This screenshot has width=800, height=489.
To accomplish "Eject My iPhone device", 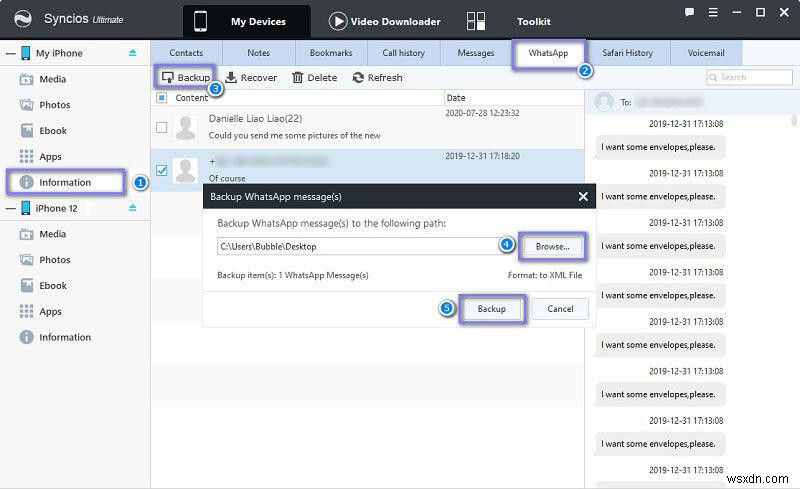I will [133, 53].
